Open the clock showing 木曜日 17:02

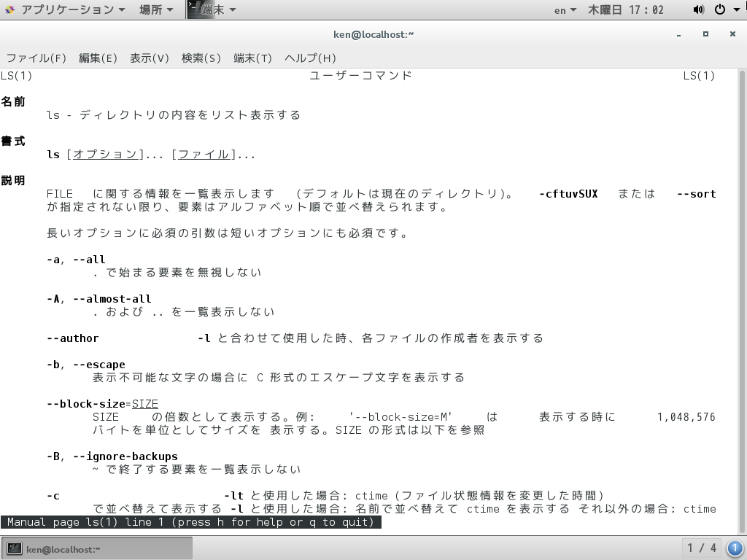pyautogui.click(x=625, y=10)
